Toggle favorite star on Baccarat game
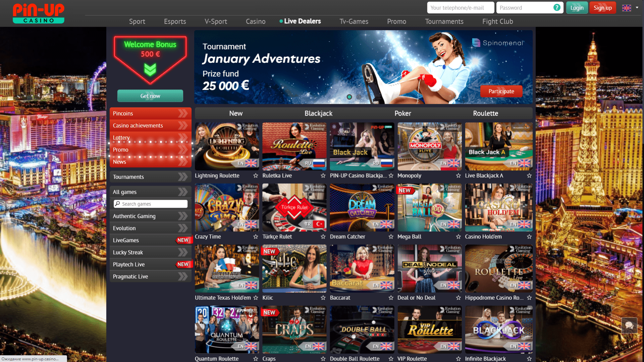This screenshot has height=362, width=644. click(x=391, y=297)
